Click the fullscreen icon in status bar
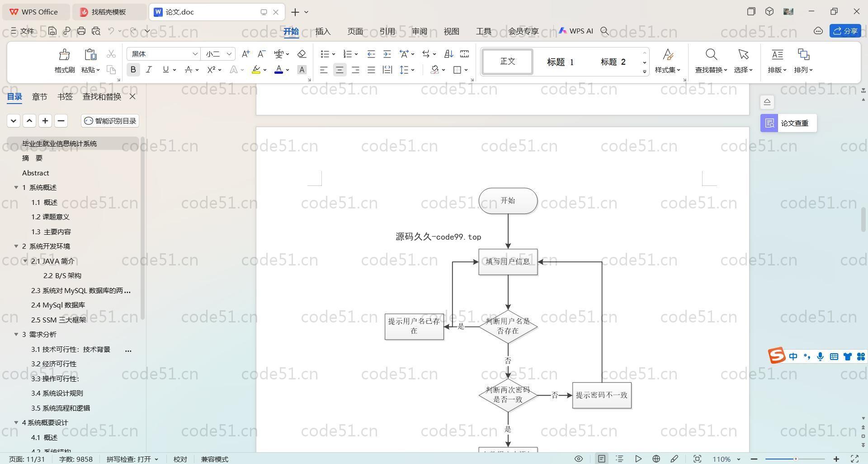868x464 pixels. coord(855,459)
